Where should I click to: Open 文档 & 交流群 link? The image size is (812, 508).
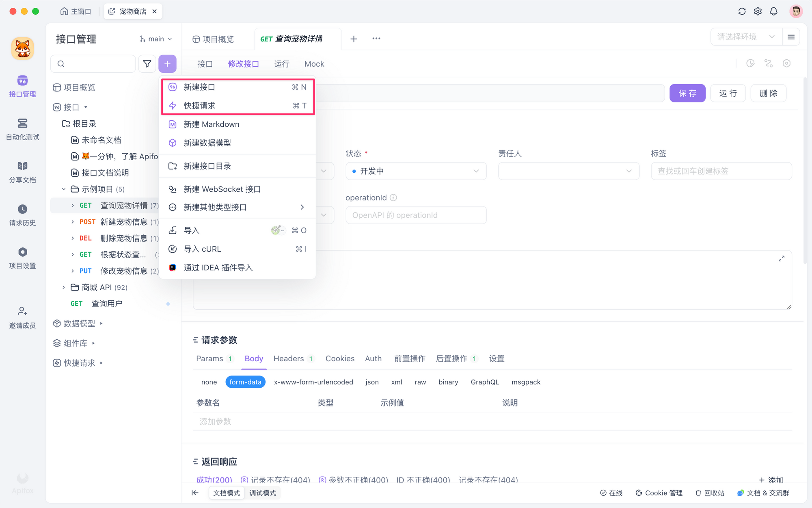(x=763, y=493)
